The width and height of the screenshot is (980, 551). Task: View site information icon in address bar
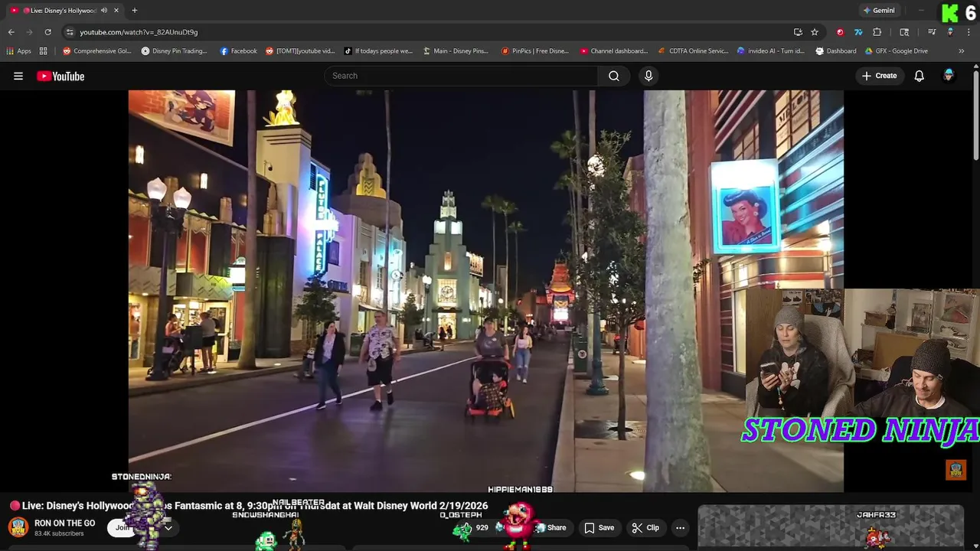pyautogui.click(x=70, y=32)
